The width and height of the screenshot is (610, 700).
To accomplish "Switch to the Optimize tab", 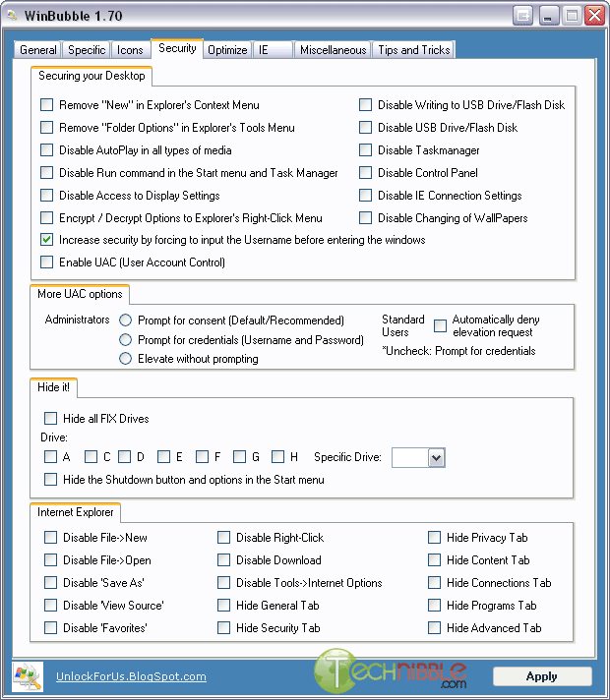I will (227, 50).
